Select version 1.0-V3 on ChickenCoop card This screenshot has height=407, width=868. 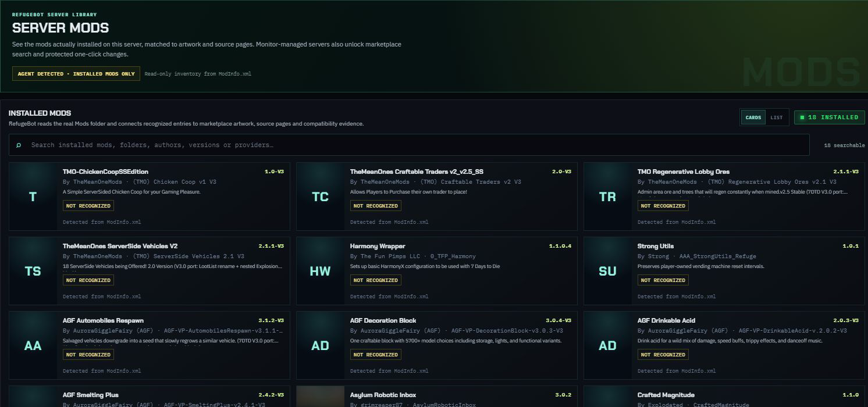tap(274, 172)
